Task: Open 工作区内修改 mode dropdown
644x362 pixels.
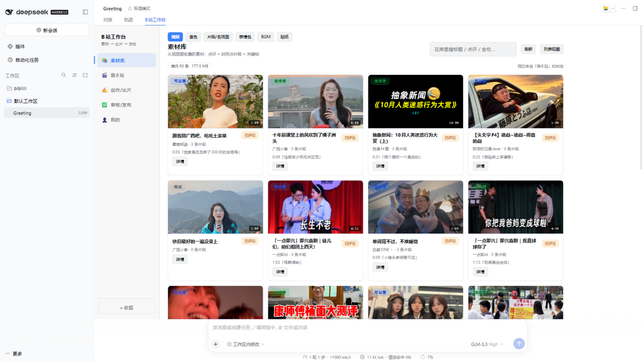Action: (x=246, y=344)
